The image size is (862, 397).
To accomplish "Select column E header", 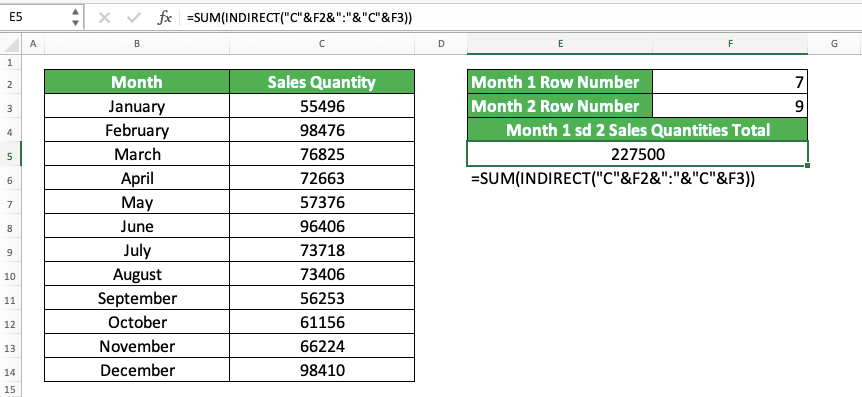I will (560, 43).
